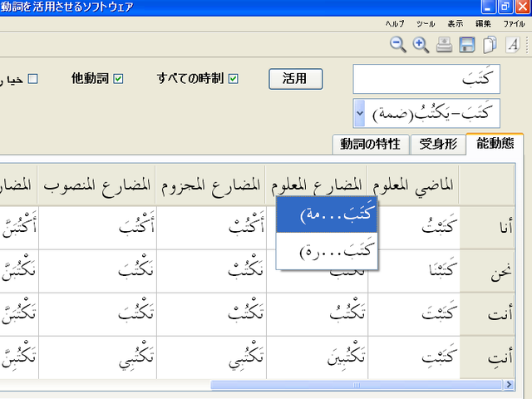Click كَتَبْتِ in الماضي المعلوم column
The image size is (532, 399).
click(x=414, y=357)
